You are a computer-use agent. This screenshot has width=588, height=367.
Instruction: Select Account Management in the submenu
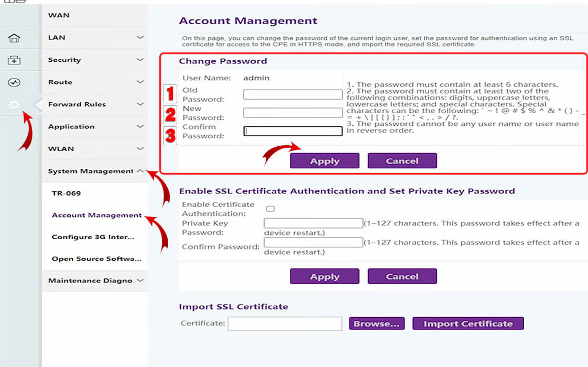[96, 215]
